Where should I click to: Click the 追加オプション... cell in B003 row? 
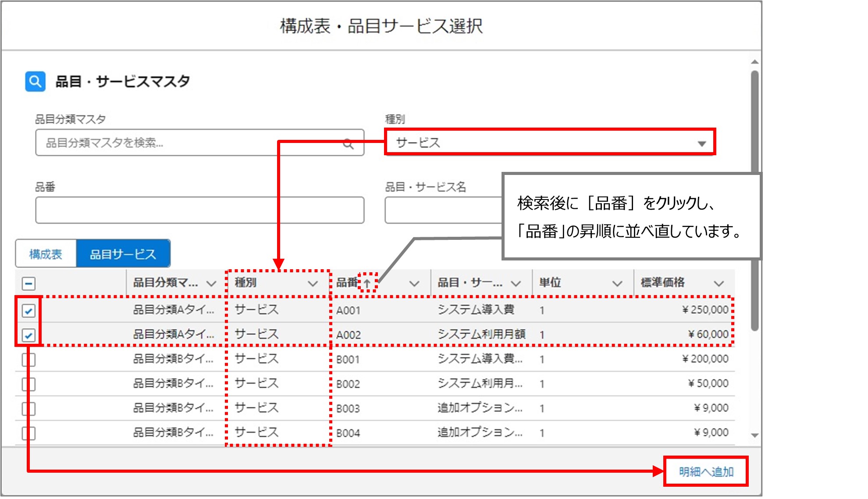[x=480, y=408]
